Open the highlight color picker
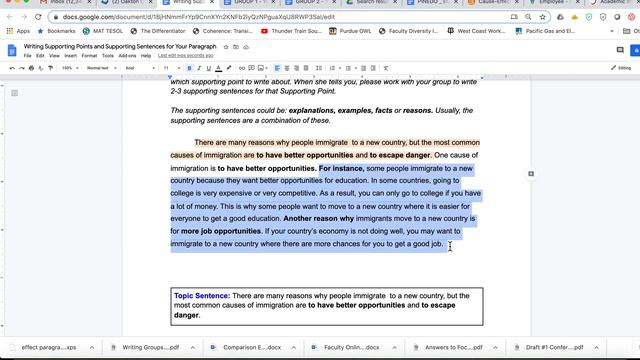Viewport: 640px width, 360px height. 229,68
